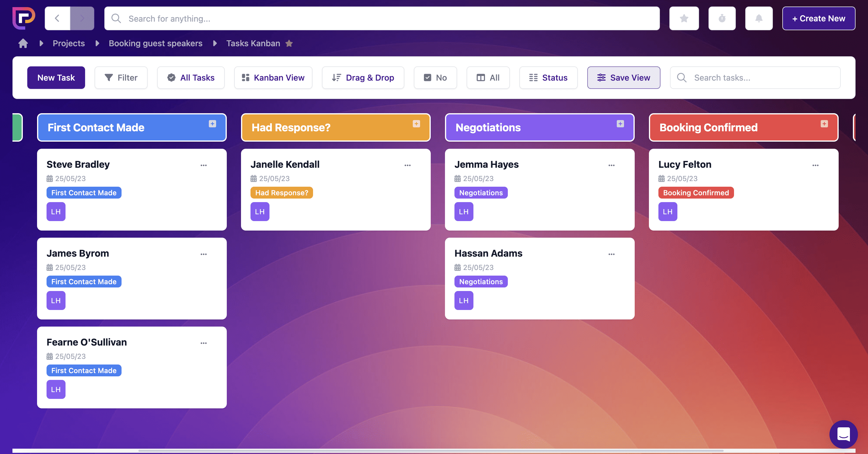Open Projects breadcrumb link
The image size is (868, 454).
(69, 44)
